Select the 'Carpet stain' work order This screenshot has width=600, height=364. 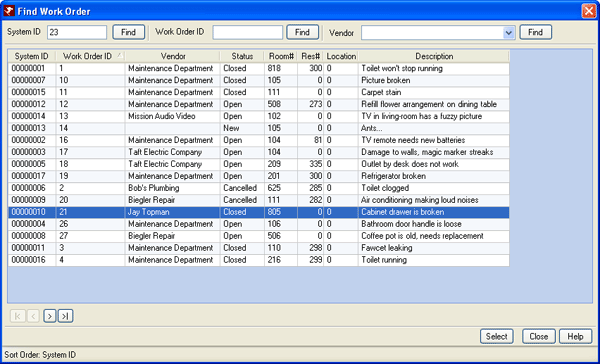(x=259, y=92)
